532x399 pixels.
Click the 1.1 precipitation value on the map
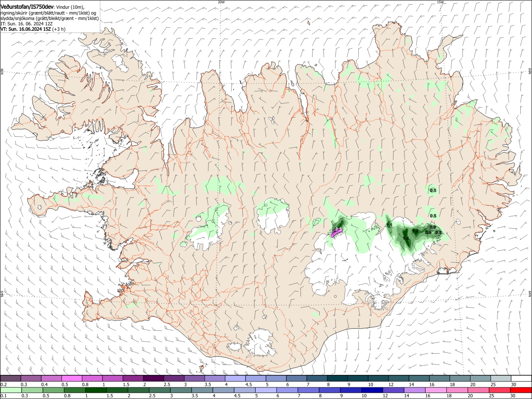pos(389,225)
